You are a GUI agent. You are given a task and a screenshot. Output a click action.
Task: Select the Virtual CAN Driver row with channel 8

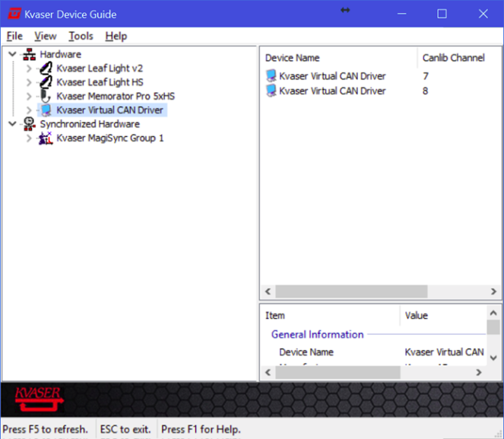381,91
